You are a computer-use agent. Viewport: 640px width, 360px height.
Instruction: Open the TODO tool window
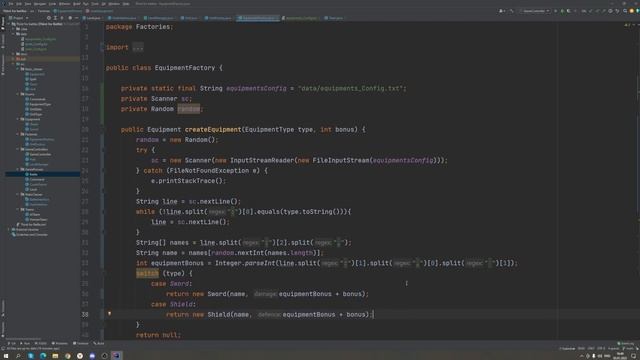[41, 343]
